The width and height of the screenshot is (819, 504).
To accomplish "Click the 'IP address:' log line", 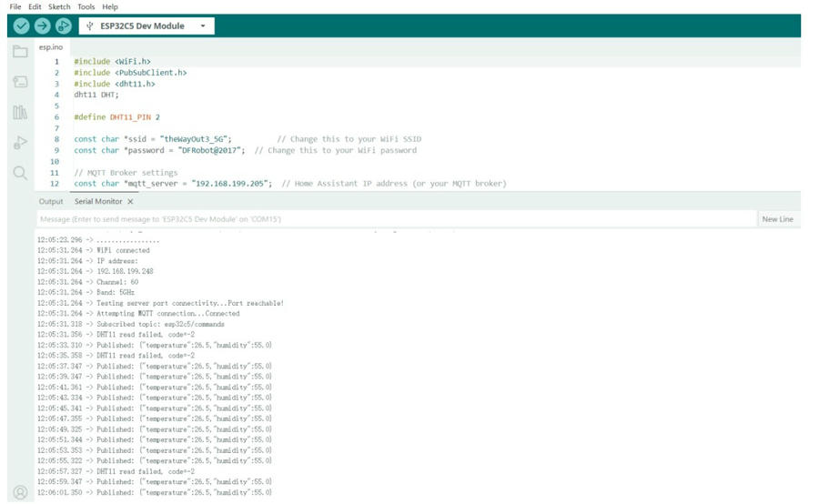I will (87, 261).
